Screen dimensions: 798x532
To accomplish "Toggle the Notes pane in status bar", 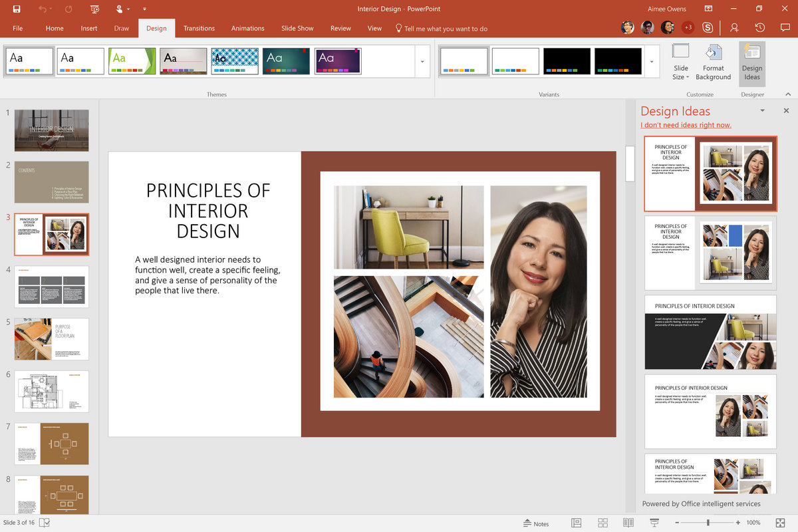I will point(536,523).
